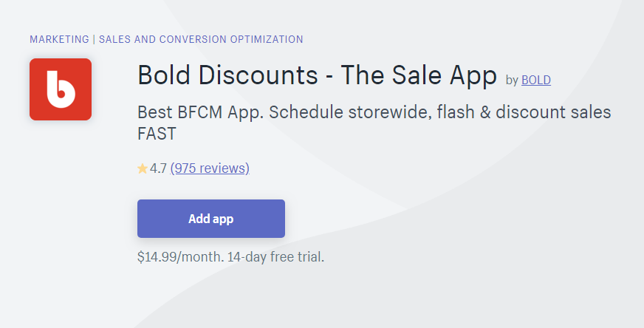Open the MARKETING category link
The height and width of the screenshot is (328, 644).
pos(59,39)
